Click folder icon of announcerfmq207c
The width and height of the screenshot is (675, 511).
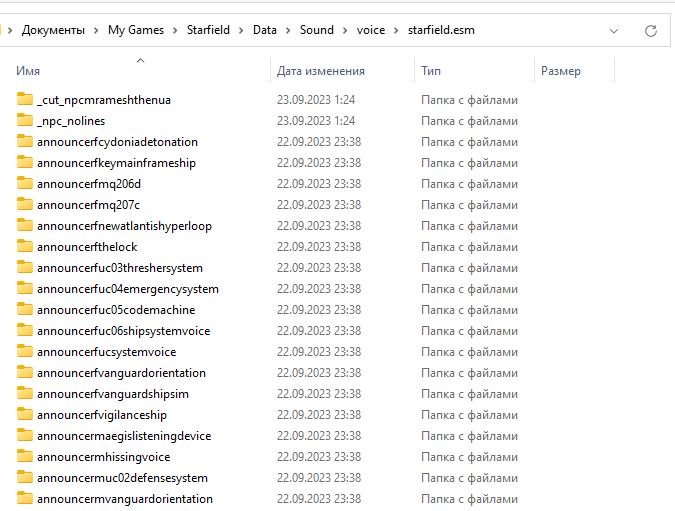click(25, 204)
